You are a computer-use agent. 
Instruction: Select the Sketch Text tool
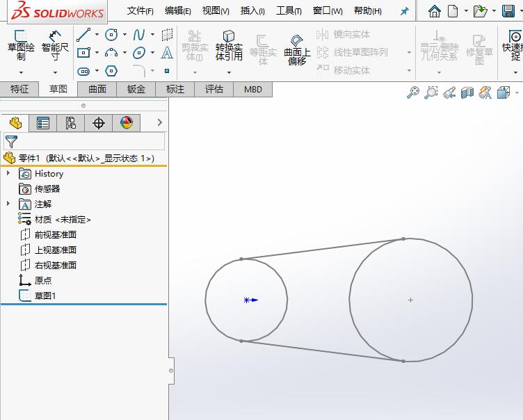[167, 53]
